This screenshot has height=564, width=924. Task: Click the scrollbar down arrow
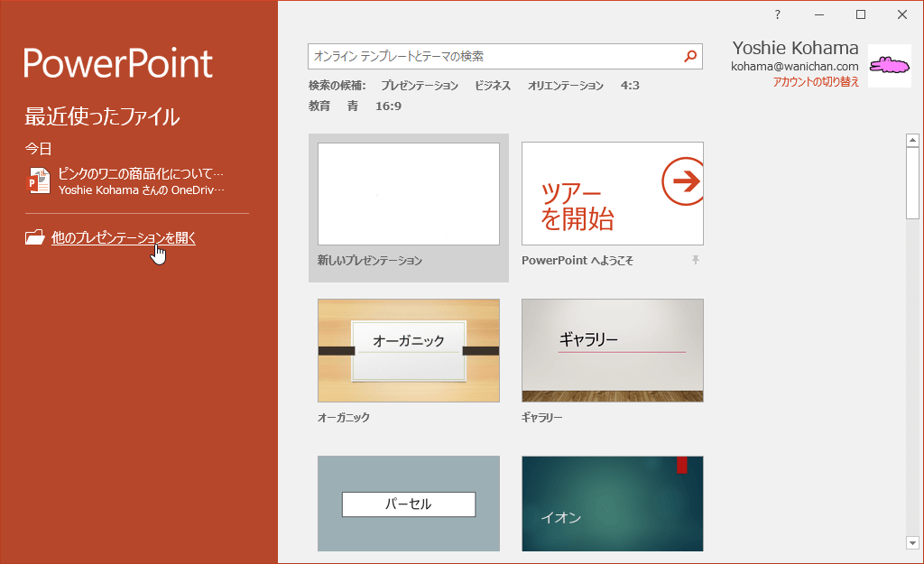tap(913, 542)
